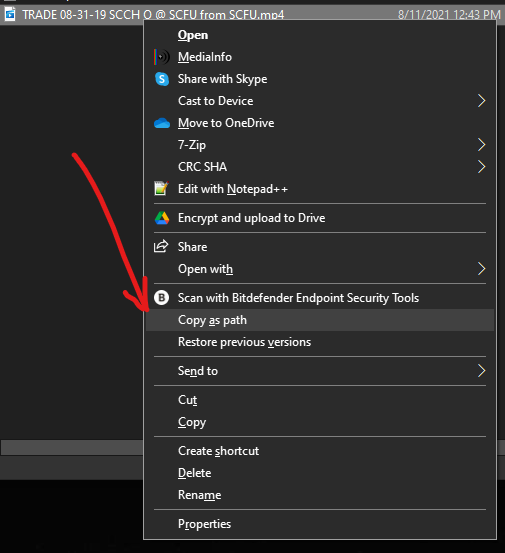Click the Share arrow icon
505x553 pixels.
pyautogui.click(x=161, y=247)
